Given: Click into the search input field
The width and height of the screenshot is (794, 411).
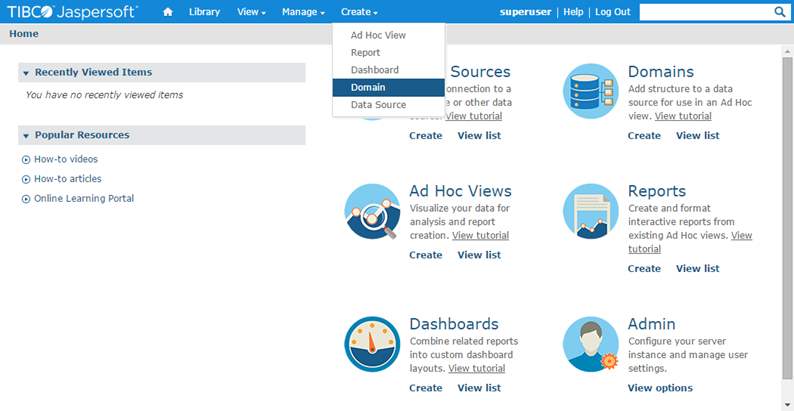Looking at the screenshot, I should [706, 12].
